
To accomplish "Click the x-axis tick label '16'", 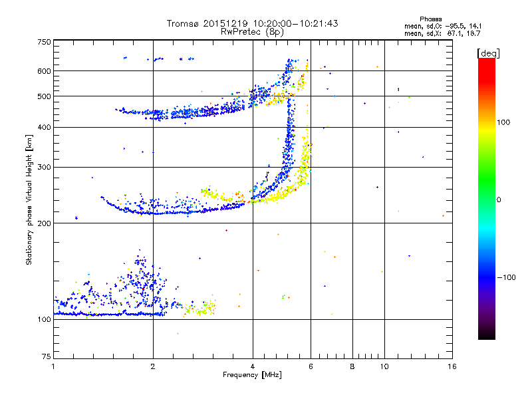I will click(x=452, y=366).
